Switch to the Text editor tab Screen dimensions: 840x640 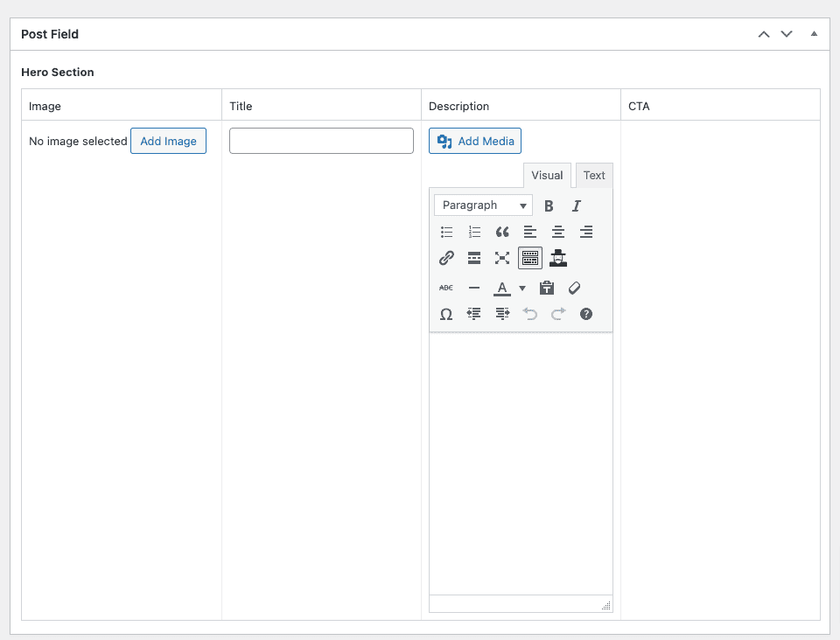(594, 176)
